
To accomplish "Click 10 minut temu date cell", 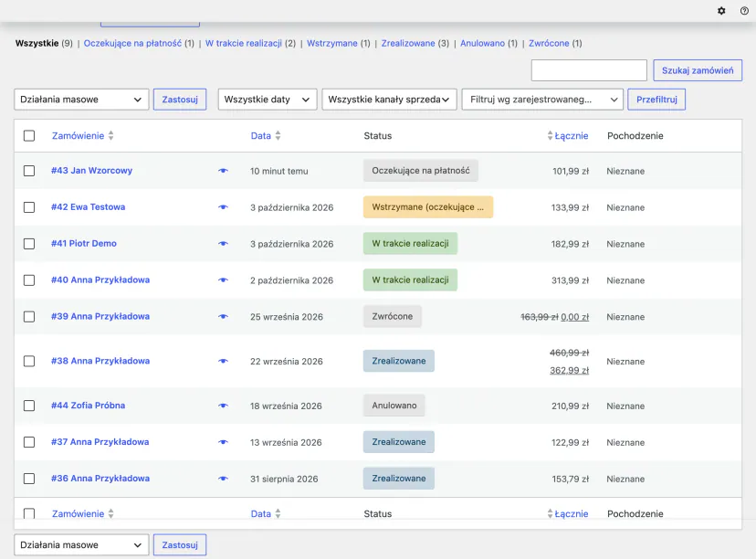I will pos(279,171).
